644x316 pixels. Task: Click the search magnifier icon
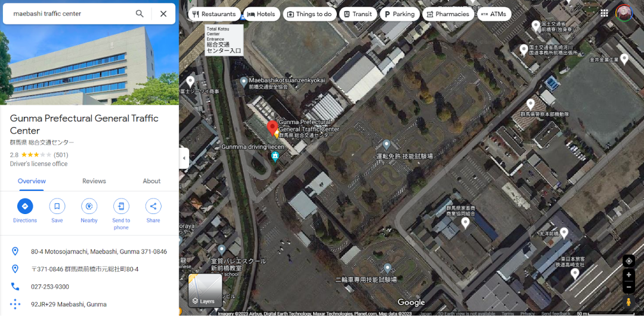pos(140,14)
